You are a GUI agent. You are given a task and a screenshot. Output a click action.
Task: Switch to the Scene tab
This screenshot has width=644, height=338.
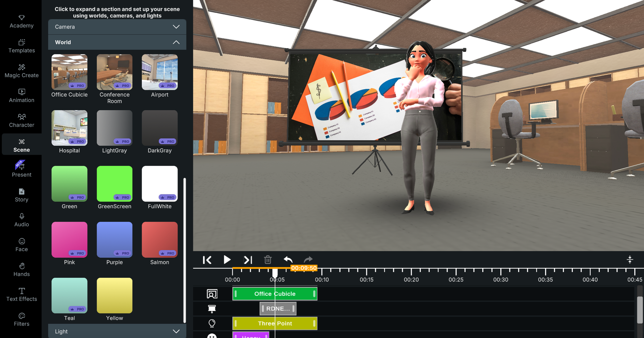pos(21,145)
